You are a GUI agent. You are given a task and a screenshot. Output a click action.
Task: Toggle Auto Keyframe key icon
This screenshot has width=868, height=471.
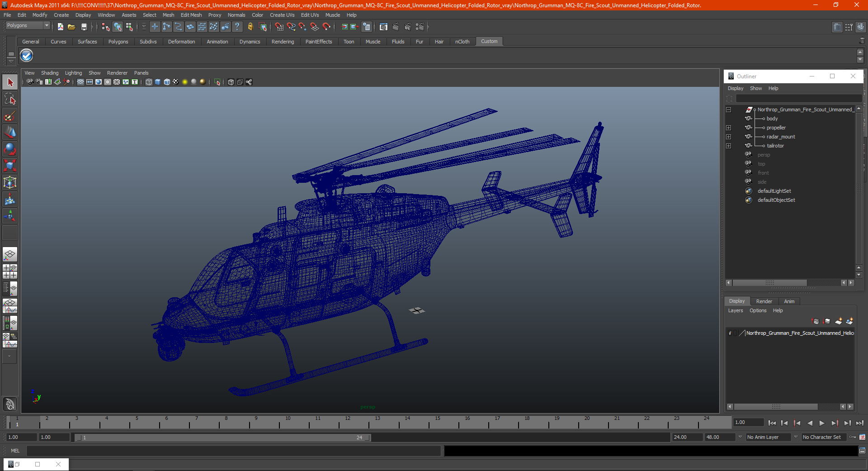[853, 437]
